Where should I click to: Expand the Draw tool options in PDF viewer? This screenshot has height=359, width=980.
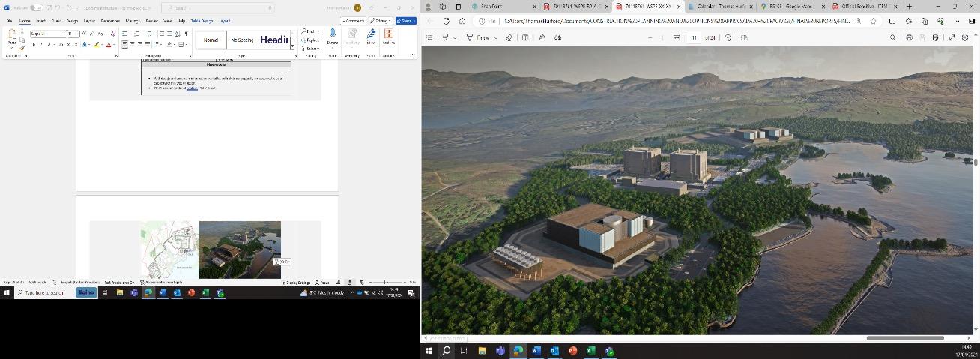coord(495,37)
